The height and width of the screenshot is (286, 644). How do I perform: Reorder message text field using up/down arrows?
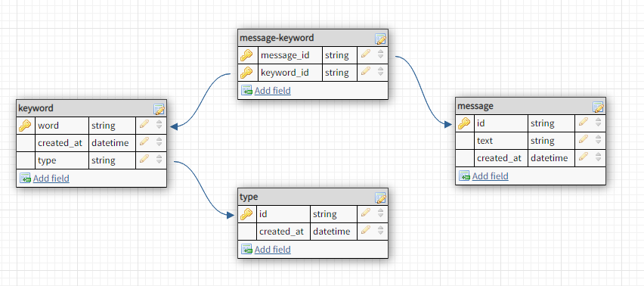599,140
